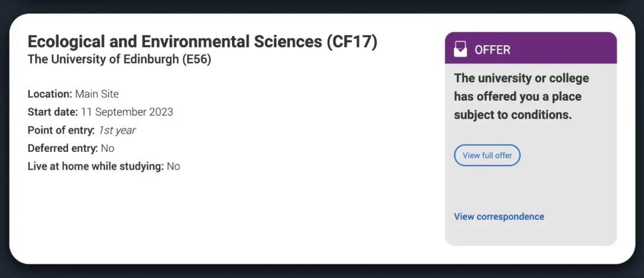This screenshot has width=644, height=278.
Task: Click the Location label
Action: [49, 94]
